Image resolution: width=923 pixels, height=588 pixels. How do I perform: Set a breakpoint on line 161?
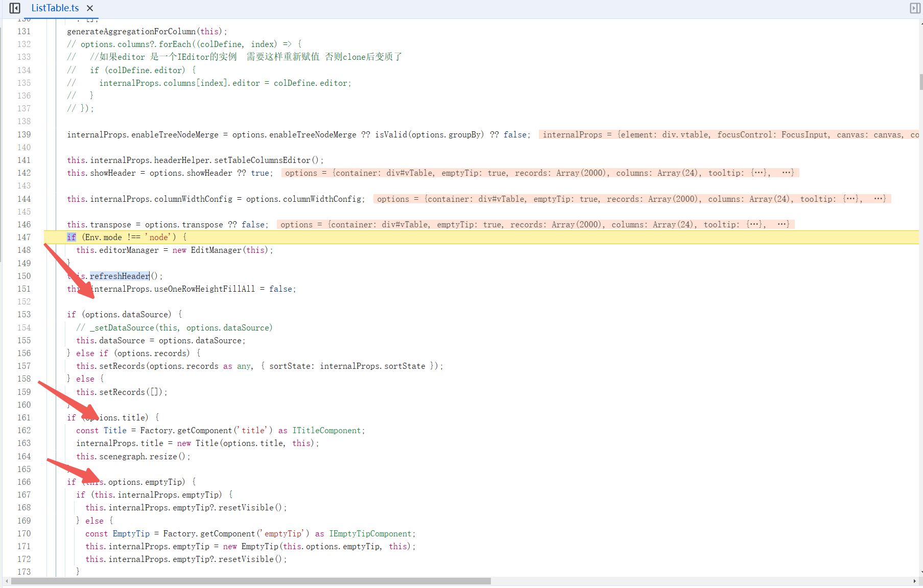(24, 417)
